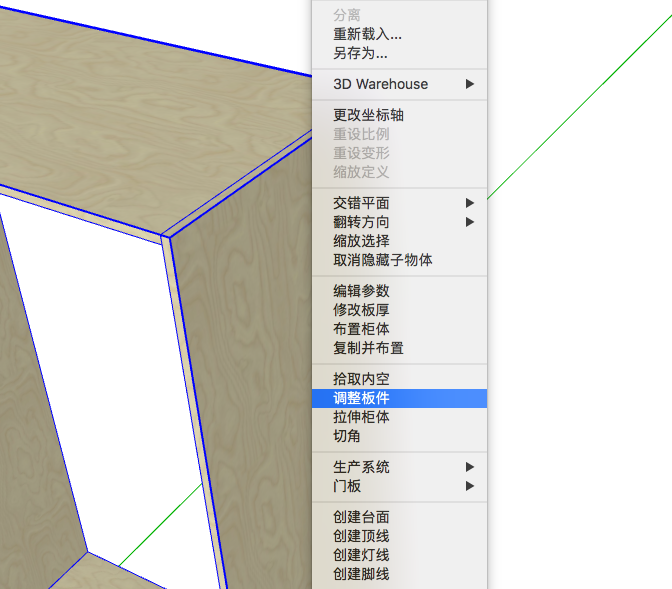Select the highlighted 调整板件 item

pos(361,398)
